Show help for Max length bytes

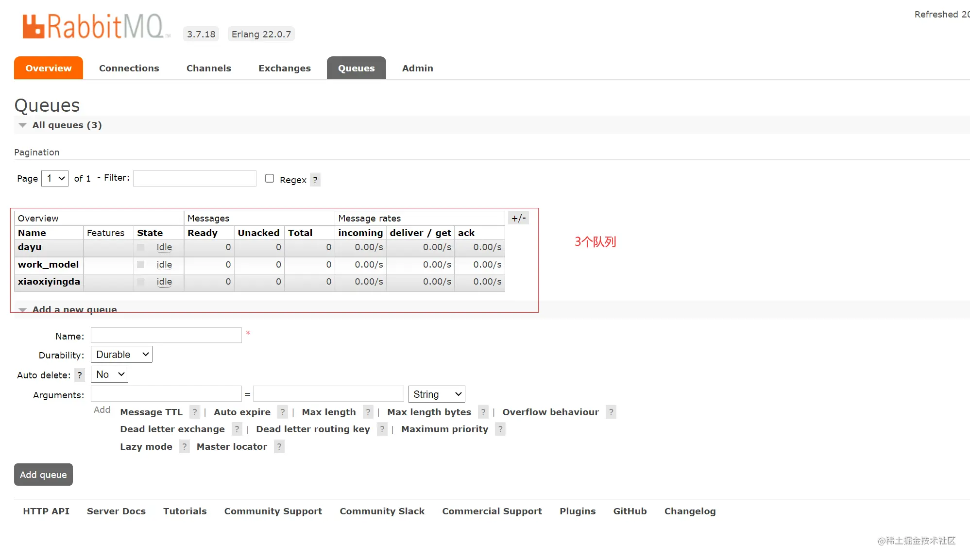click(483, 412)
